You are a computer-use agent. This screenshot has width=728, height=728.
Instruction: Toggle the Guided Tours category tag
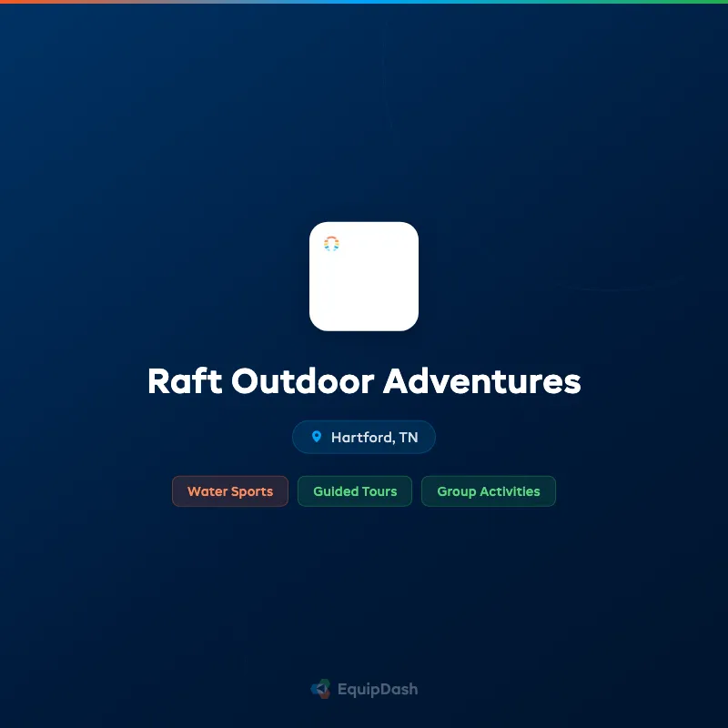point(354,491)
